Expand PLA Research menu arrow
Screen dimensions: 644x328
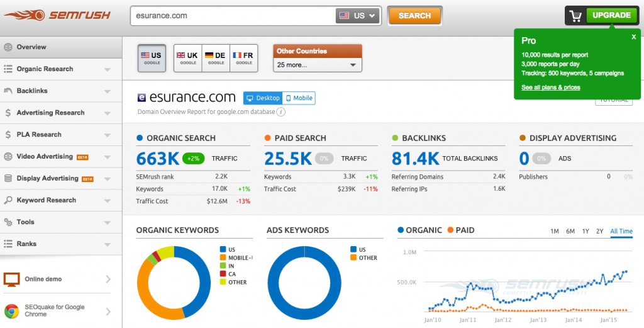coord(107,135)
